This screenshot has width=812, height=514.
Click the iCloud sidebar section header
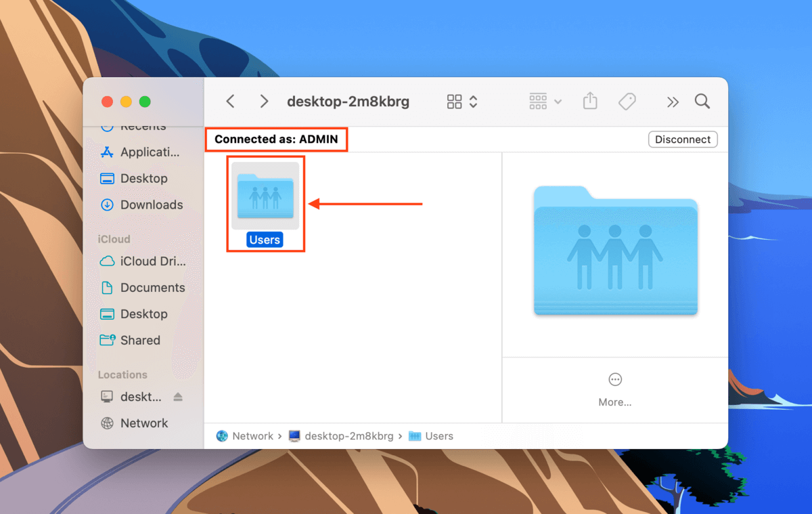[114, 239]
